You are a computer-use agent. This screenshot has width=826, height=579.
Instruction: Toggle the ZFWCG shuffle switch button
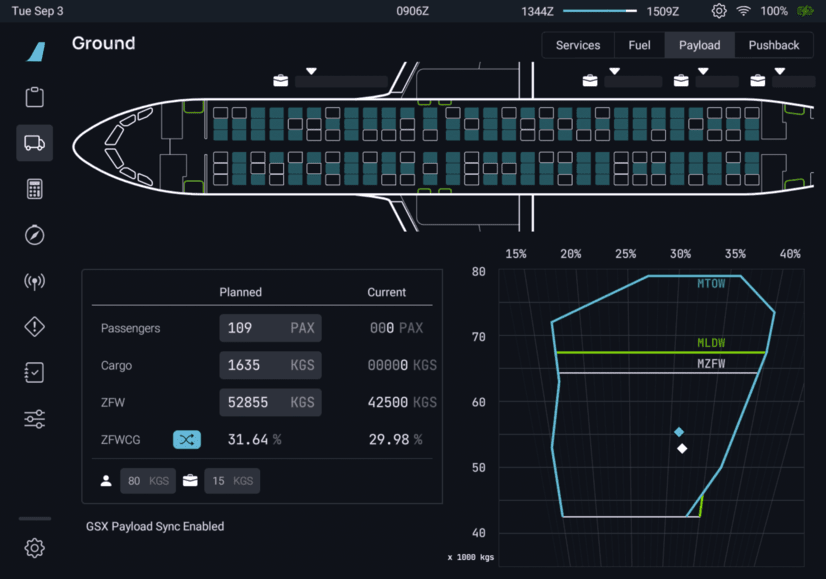pos(187,440)
